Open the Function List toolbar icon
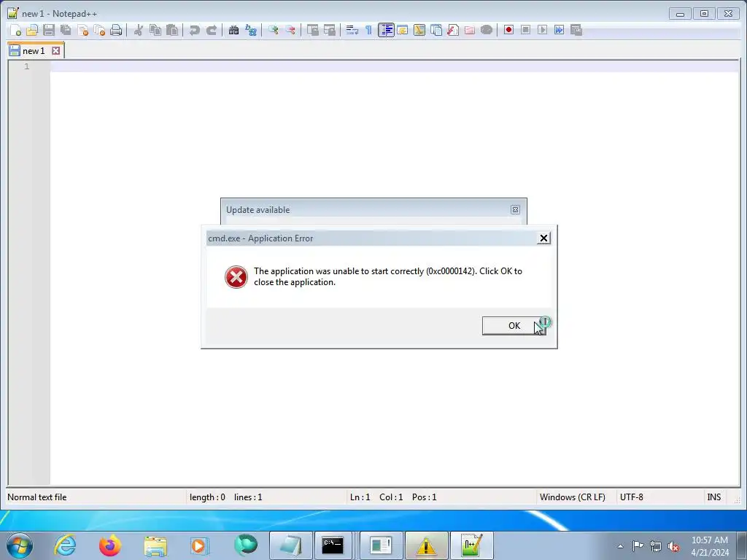Image resolution: width=747 pixels, height=560 pixels. tap(452, 30)
